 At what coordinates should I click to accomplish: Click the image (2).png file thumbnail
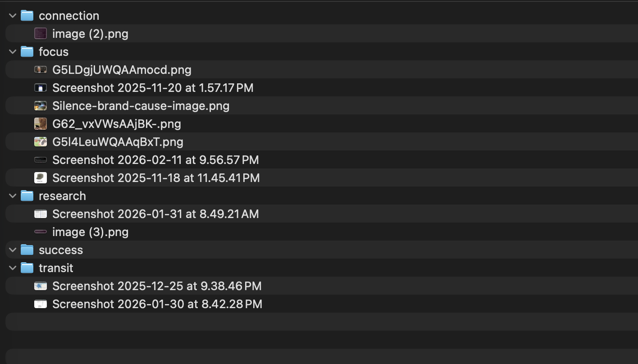click(x=41, y=34)
